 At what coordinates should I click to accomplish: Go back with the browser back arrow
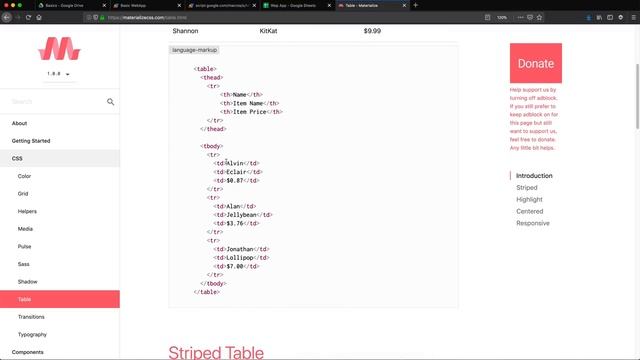pos(7,18)
